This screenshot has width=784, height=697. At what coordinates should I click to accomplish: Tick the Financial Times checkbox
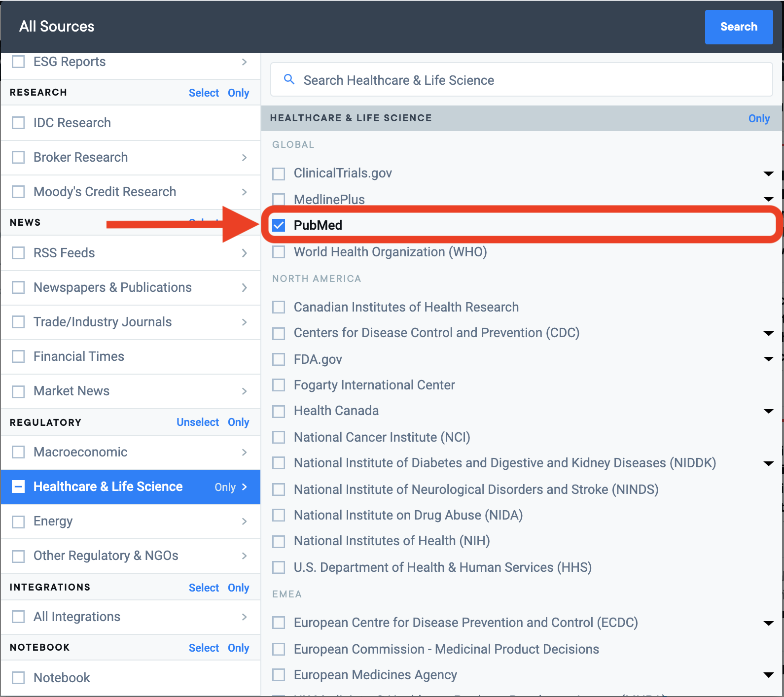pyautogui.click(x=18, y=356)
